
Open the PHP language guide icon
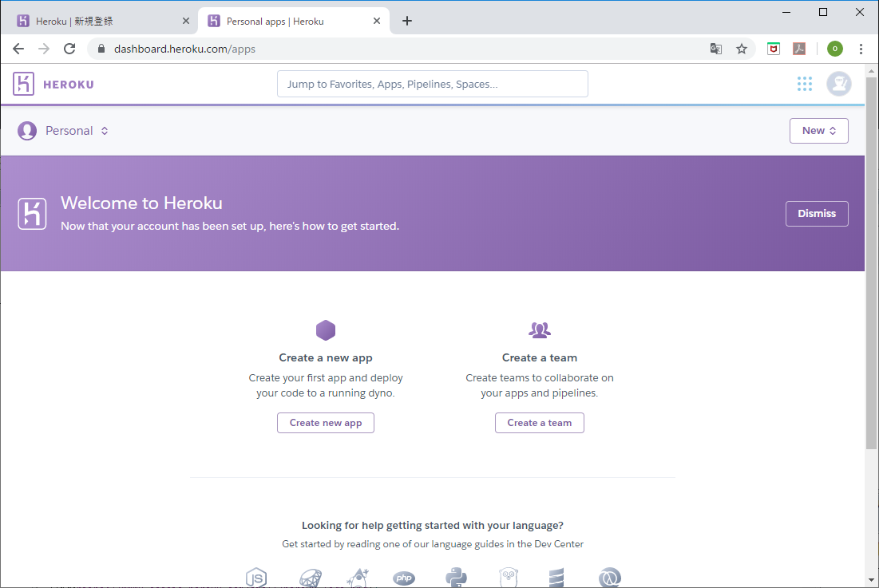[404, 578]
